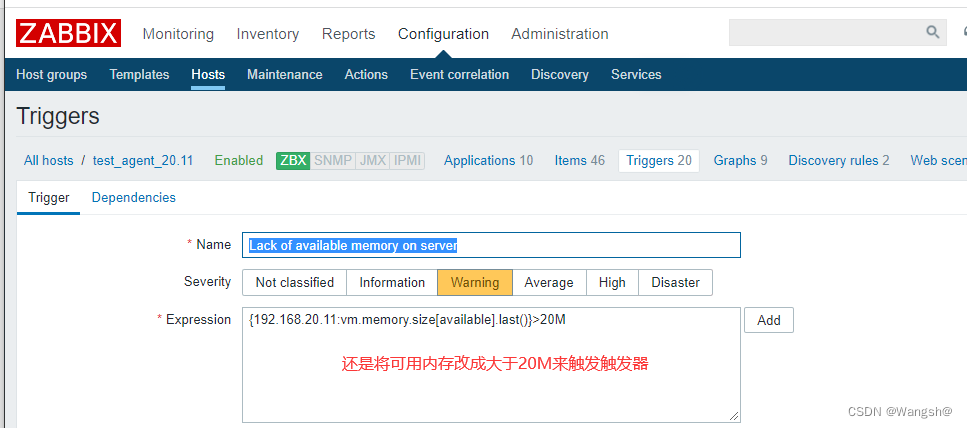The image size is (967, 428).
Task: Set severity to Information
Action: (392, 282)
